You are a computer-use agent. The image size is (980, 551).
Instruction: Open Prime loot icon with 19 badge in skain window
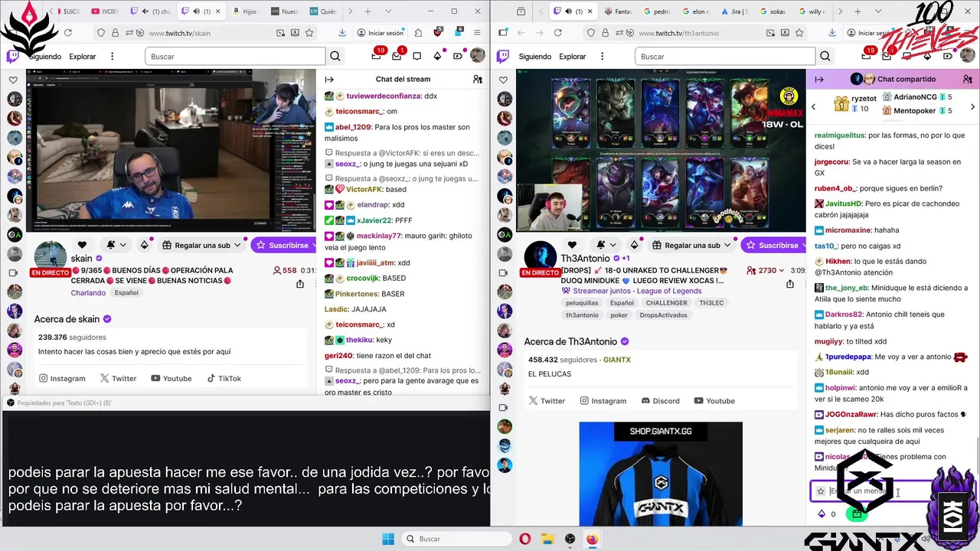coord(376,56)
